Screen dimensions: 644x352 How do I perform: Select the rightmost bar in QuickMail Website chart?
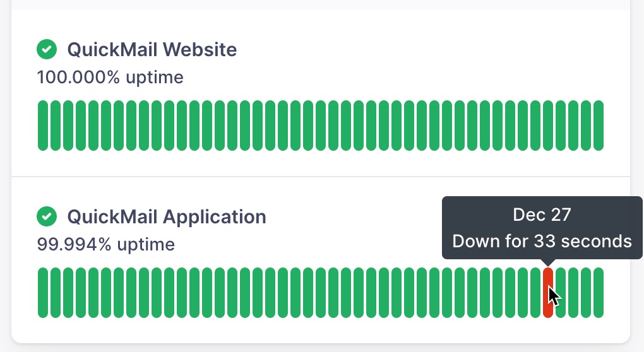click(599, 126)
